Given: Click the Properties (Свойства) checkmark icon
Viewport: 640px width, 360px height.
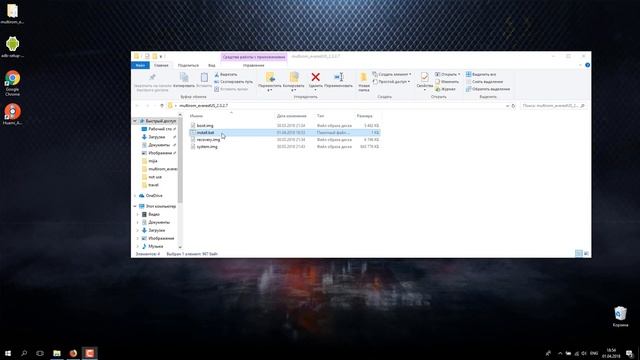Looking at the screenshot, I should click(x=424, y=77).
